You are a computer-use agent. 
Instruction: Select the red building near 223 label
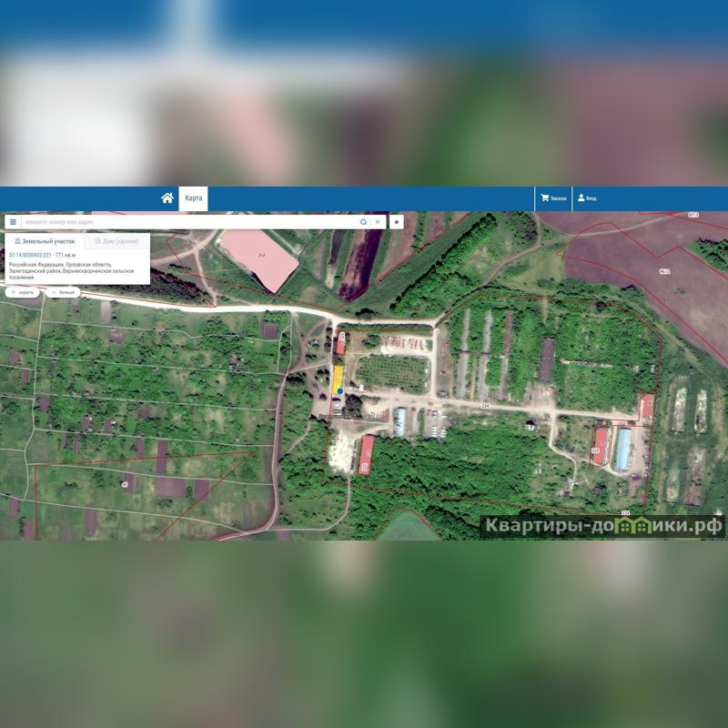click(600, 446)
